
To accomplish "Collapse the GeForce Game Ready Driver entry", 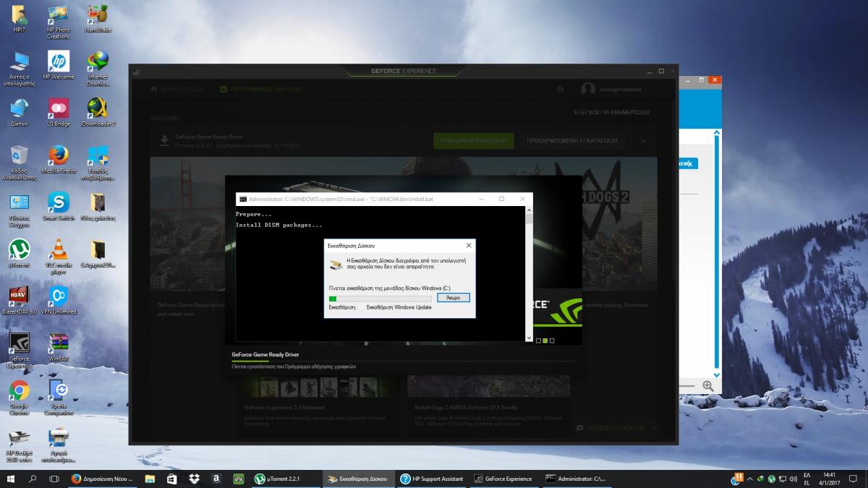I will pyautogui.click(x=644, y=141).
